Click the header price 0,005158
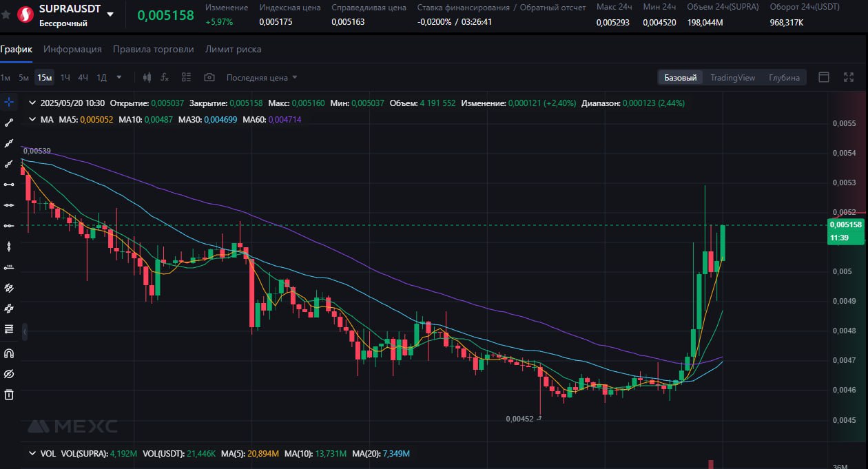The height and width of the screenshot is (469, 868). [165, 14]
